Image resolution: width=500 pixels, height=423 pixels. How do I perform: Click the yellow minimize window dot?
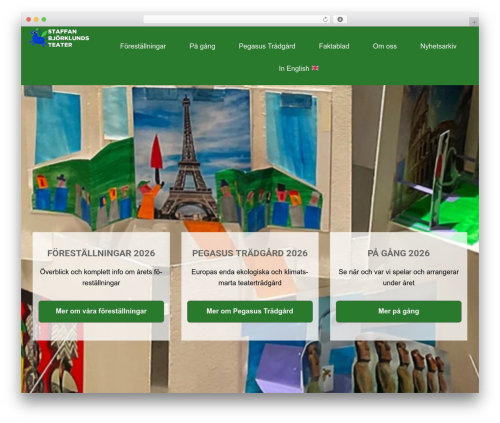pyautogui.click(x=36, y=19)
